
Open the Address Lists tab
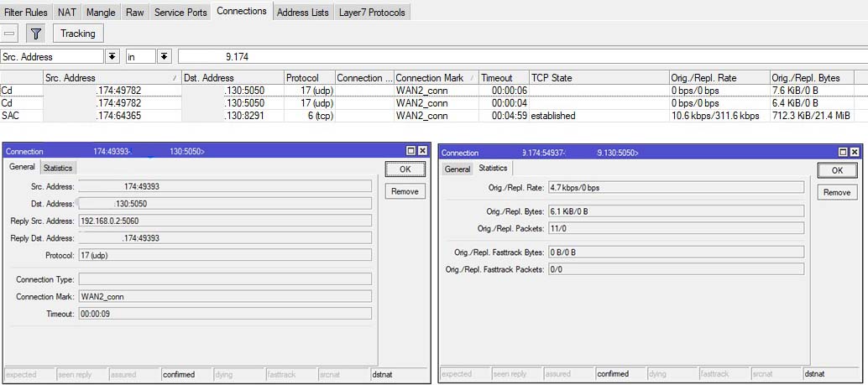(303, 13)
